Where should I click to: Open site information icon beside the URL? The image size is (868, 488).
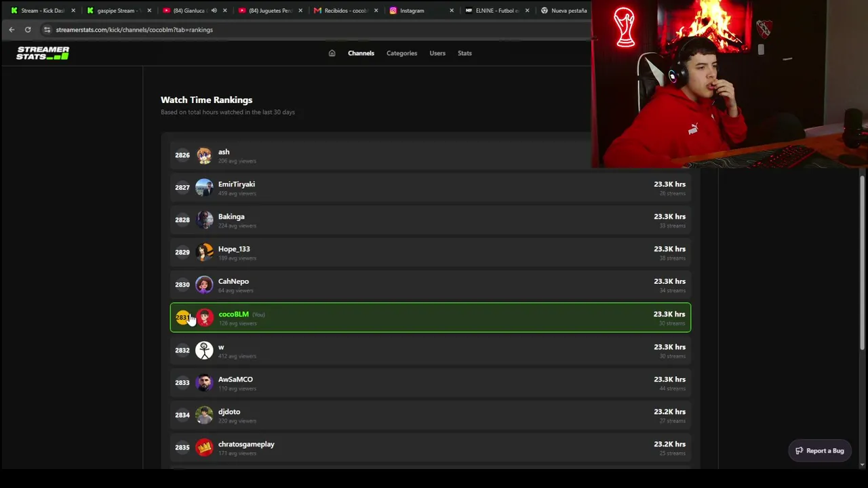point(47,30)
